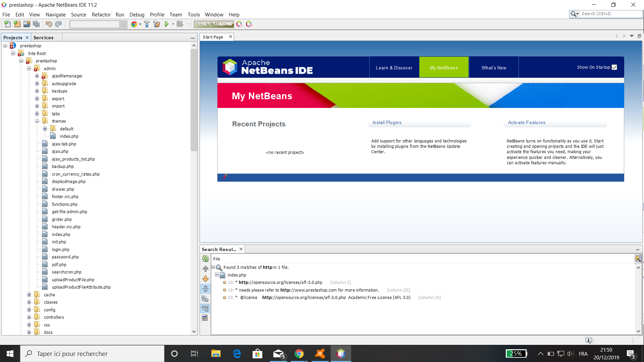Toggle the tree view button in search results
644x362 pixels.
click(205, 308)
